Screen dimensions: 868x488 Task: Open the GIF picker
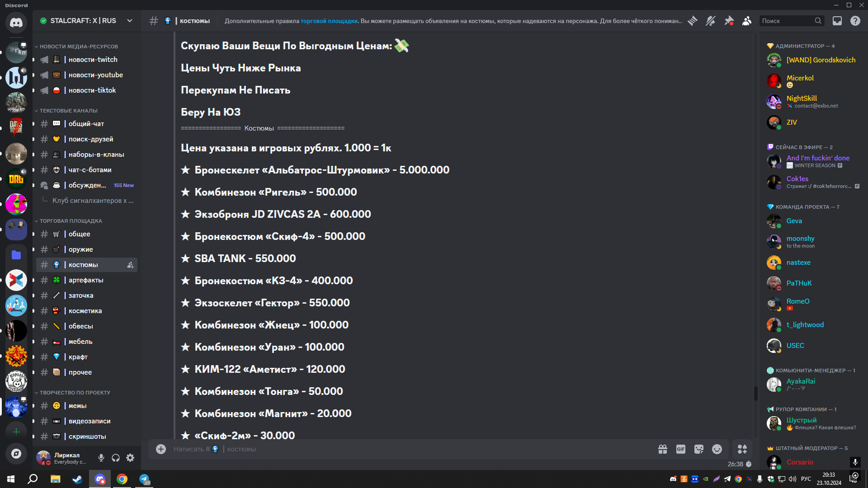pos(681,449)
